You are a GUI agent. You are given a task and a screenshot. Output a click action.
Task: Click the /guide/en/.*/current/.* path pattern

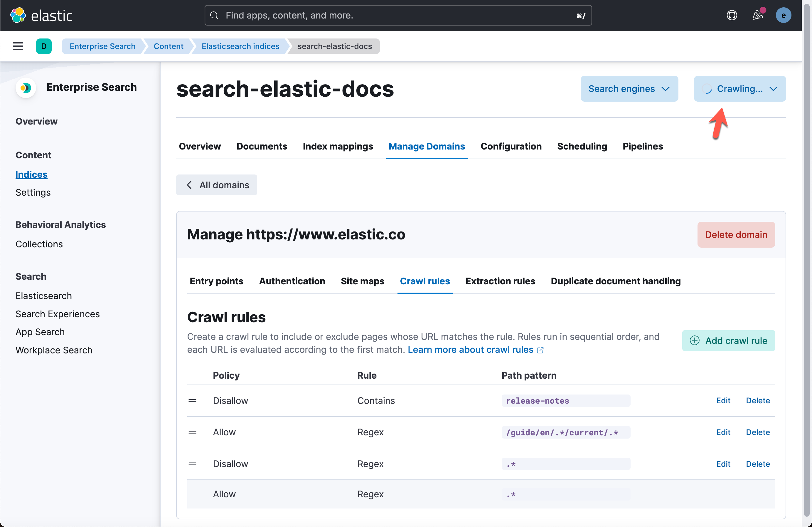pos(566,432)
